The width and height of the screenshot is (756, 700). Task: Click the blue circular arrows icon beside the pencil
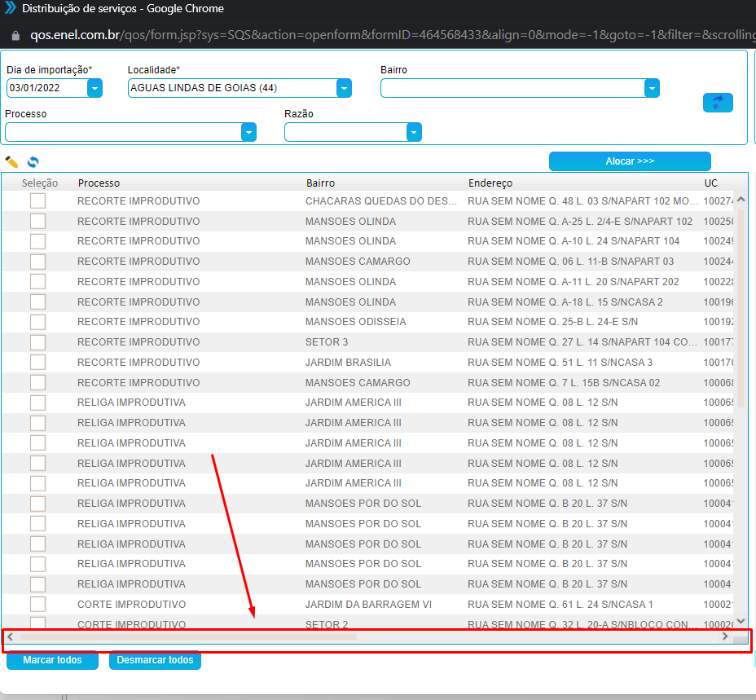point(33,162)
